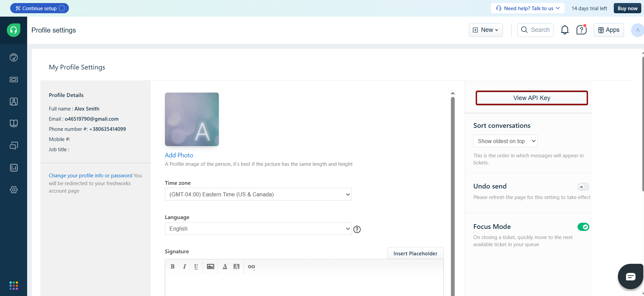Screen dimensions: 644x296
Task: Expand the Language dropdown
Action: point(258,229)
